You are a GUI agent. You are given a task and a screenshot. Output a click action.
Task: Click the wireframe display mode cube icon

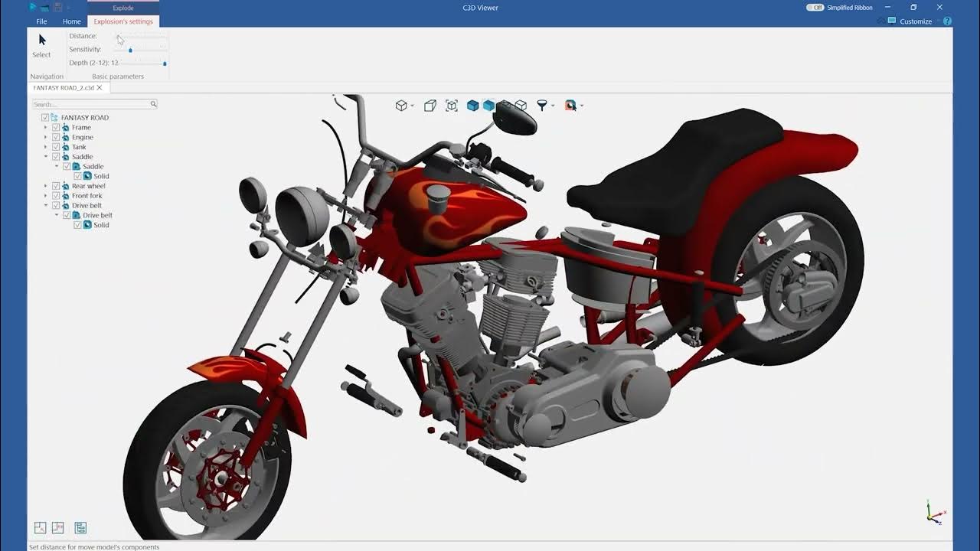pos(521,105)
